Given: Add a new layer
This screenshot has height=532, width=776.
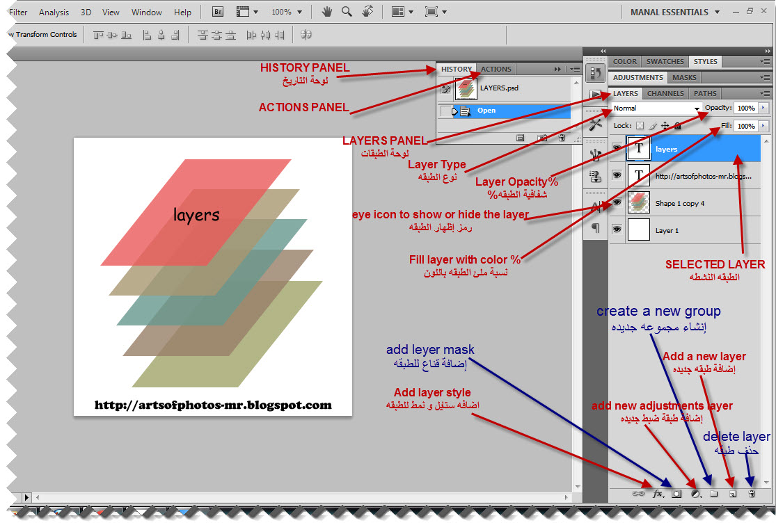Looking at the screenshot, I should pyautogui.click(x=731, y=494).
